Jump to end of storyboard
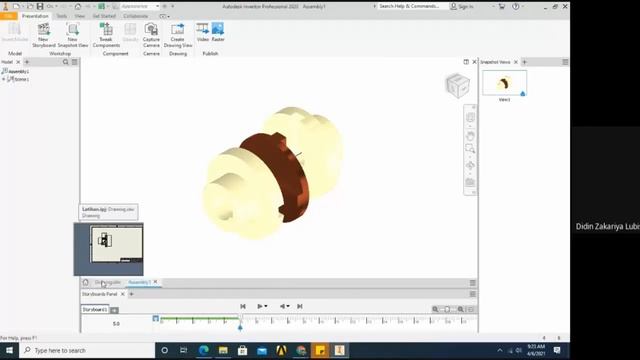Screen dimensions: 640x360 300,306
